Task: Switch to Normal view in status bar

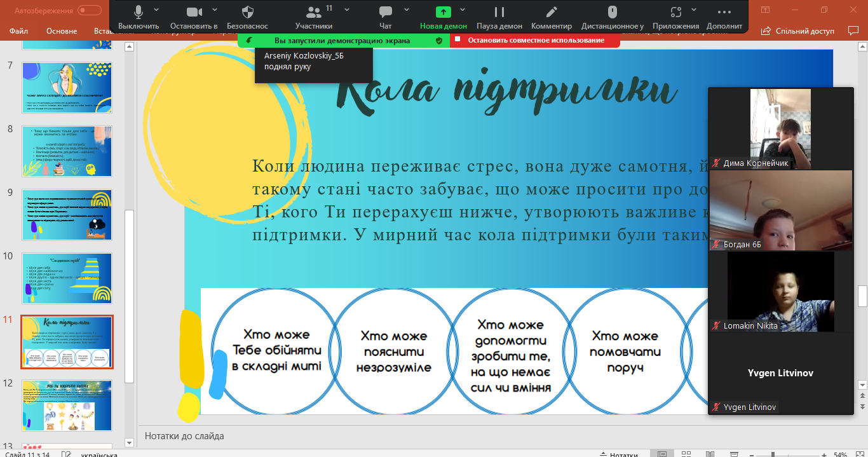Action: point(662,454)
